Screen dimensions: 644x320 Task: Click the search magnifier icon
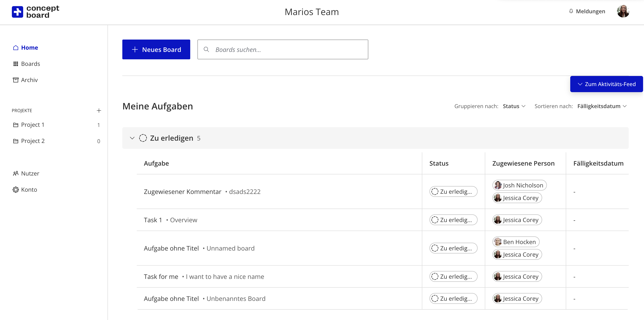coord(206,49)
